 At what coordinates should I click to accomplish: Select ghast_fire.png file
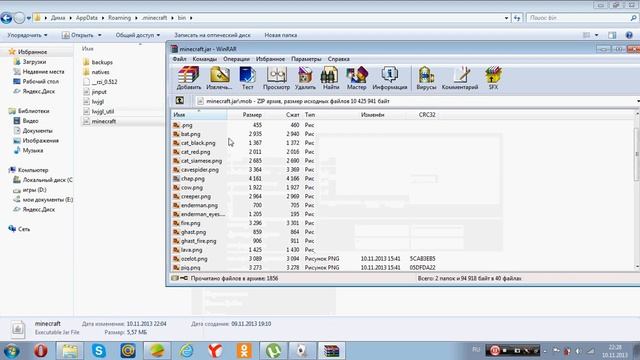(198, 241)
